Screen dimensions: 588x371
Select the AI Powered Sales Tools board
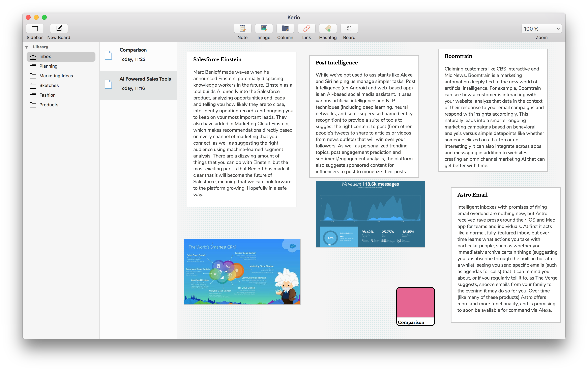138,85
